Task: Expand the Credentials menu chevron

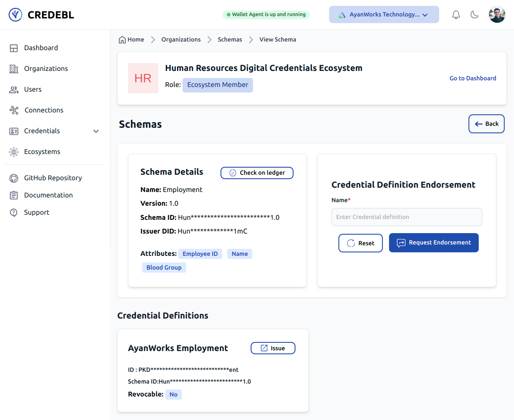Action: (96, 131)
